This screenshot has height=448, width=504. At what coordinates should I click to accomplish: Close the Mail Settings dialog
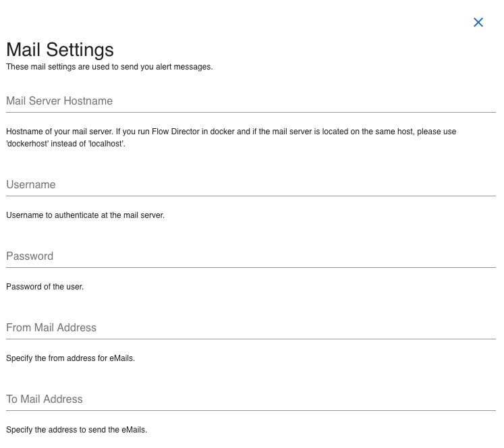click(478, 22)
